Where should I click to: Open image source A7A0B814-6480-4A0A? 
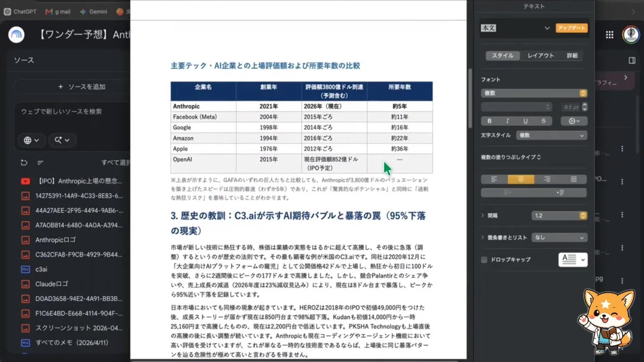coord(72,225)
